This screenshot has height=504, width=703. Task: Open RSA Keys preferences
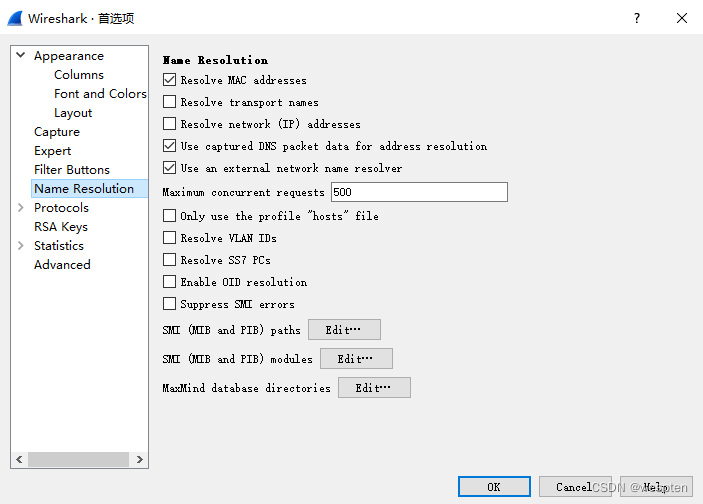point(61,227)
